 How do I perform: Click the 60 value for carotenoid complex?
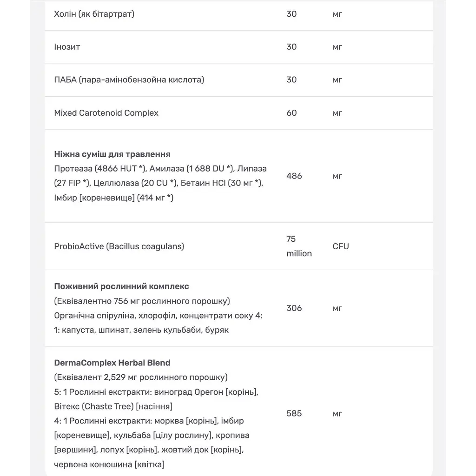coord(291,113)
